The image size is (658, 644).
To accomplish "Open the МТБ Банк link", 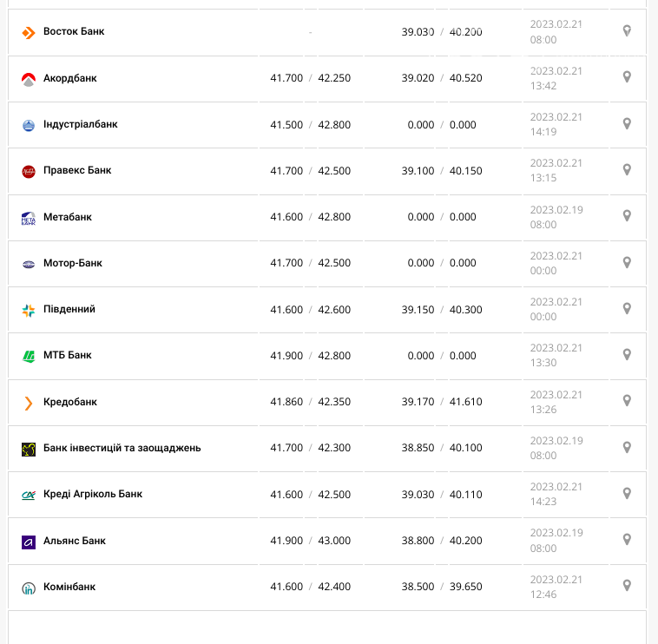I will (68, 355).
